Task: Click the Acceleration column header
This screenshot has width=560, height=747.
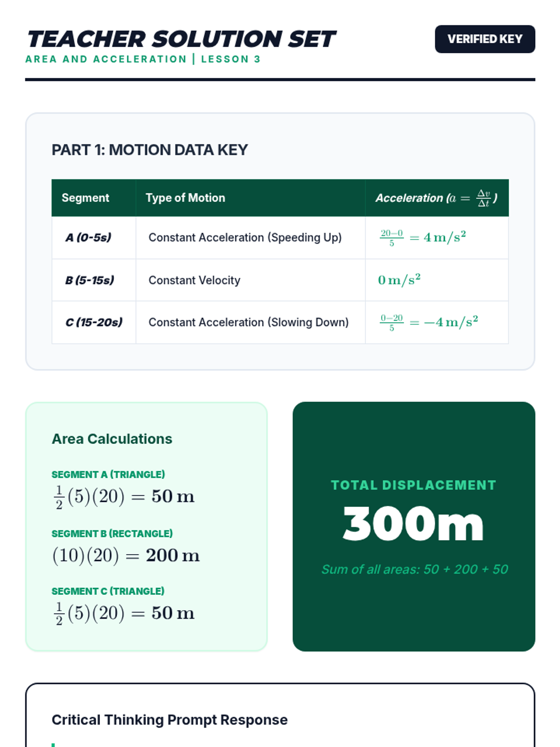Action: [436, 198]
